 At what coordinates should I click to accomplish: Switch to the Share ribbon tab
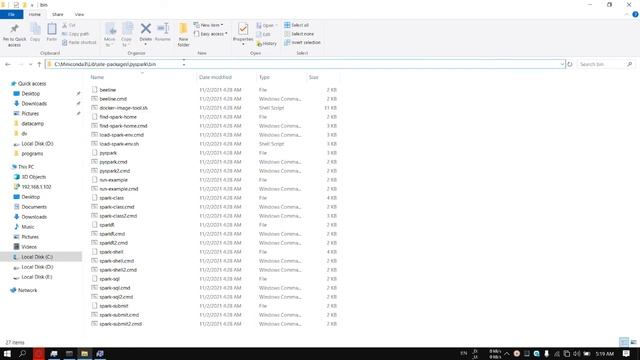[58, 14]
